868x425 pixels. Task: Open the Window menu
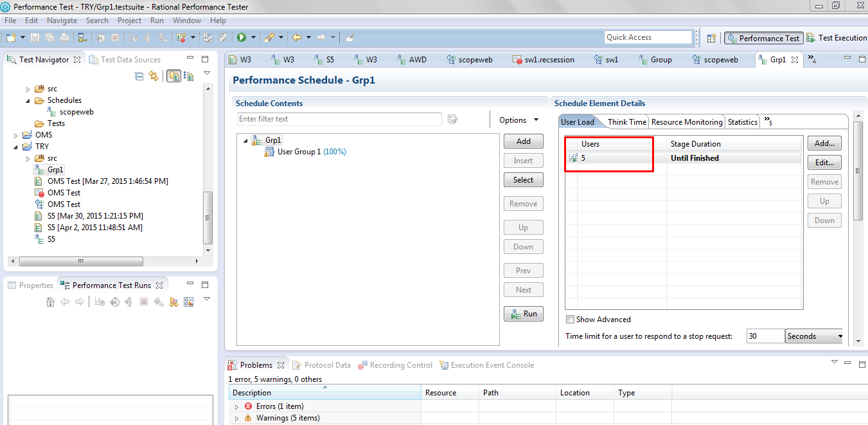187,21
